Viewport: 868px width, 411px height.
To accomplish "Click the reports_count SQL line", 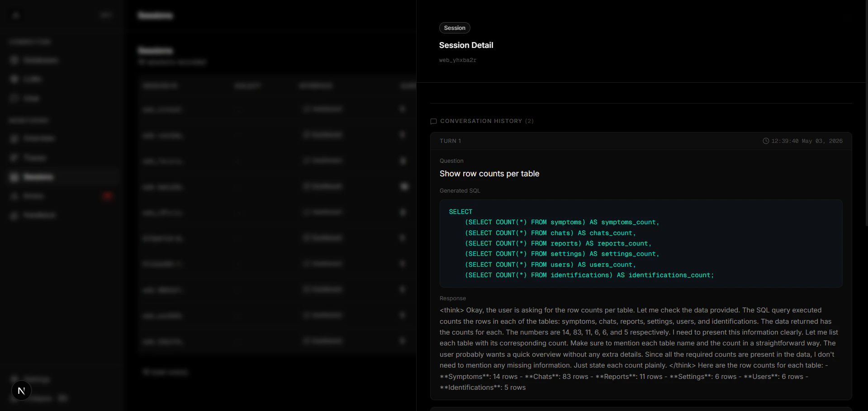I will pyautogui.click(x=558, y=243).
